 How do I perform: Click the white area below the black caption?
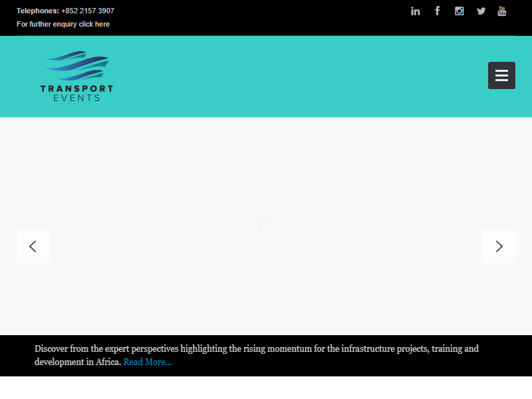click(266, 388)
